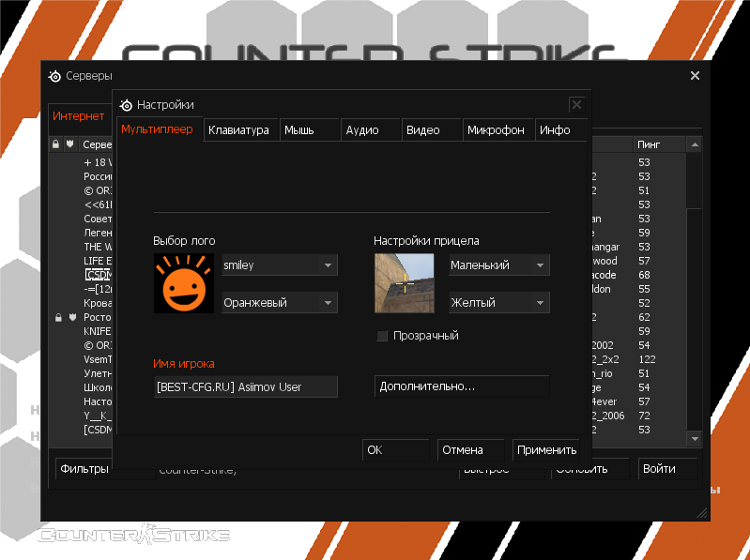Viewport: 750px width, 560px height.
Task: Sort server list by Пинг column
Action: point(660,144)
